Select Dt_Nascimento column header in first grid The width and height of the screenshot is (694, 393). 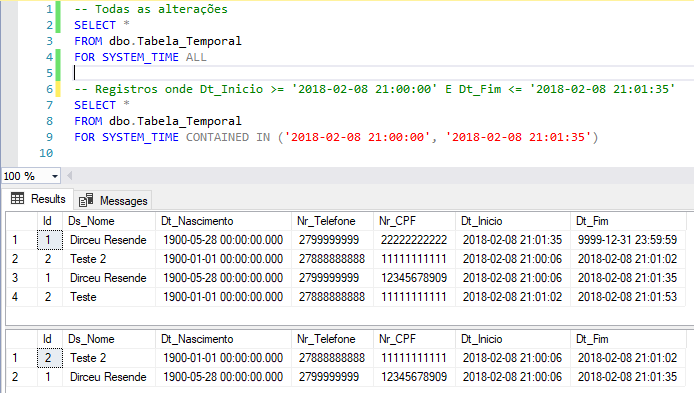[x=224, y=221]
